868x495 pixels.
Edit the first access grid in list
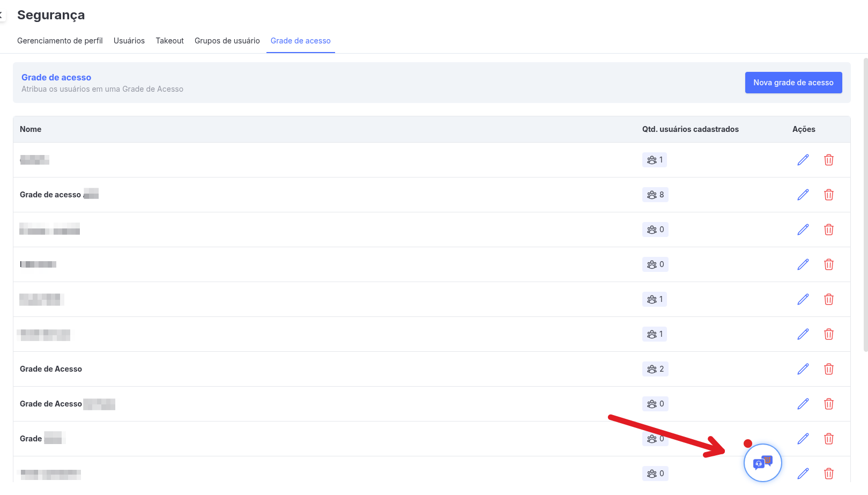[803, 160]
